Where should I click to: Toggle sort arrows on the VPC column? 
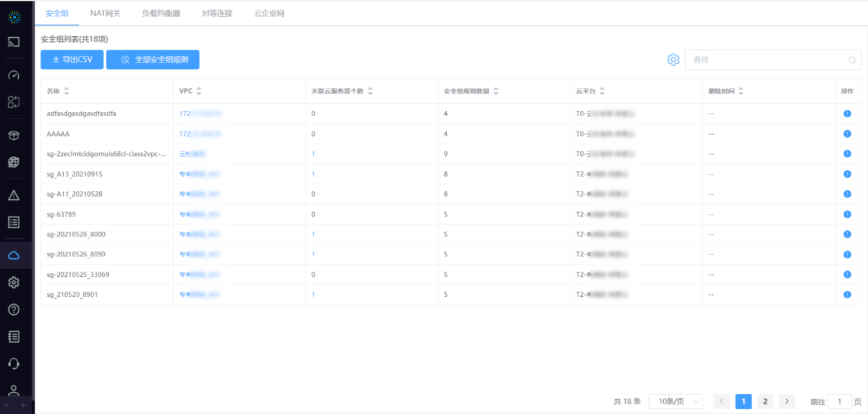pos(199,91)
